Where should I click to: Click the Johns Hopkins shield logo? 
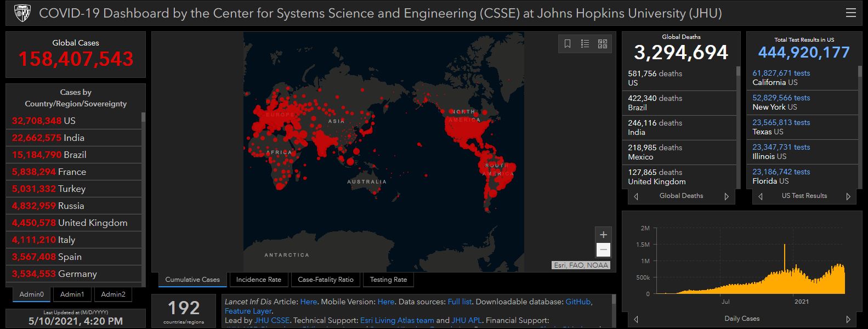coord(22,13)
